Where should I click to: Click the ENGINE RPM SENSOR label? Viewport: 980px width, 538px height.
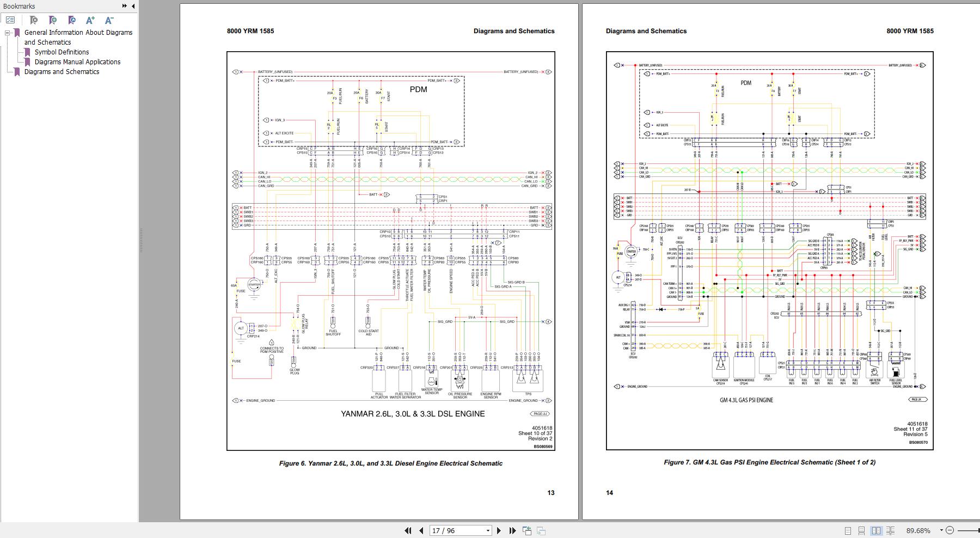click(x=491, y=395)
